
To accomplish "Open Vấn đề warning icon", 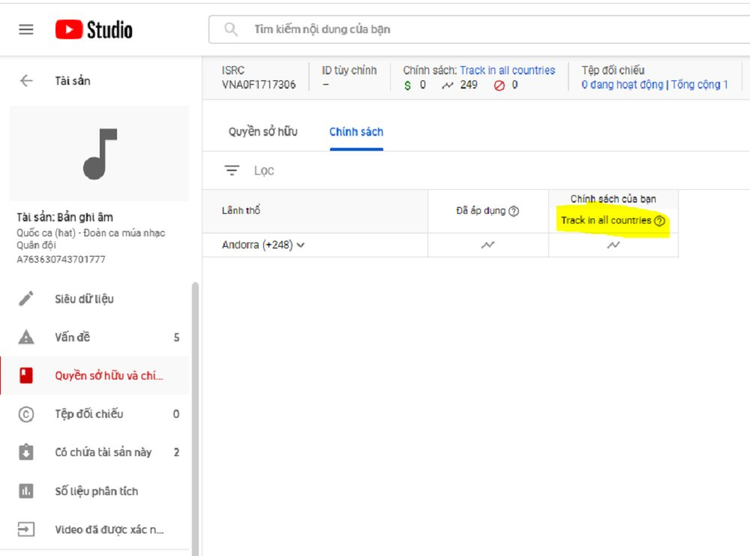I will 27,337.
